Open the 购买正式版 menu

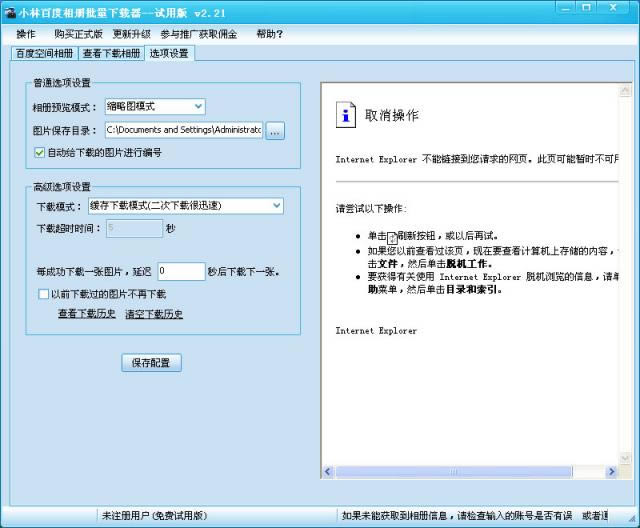(78, 34)
